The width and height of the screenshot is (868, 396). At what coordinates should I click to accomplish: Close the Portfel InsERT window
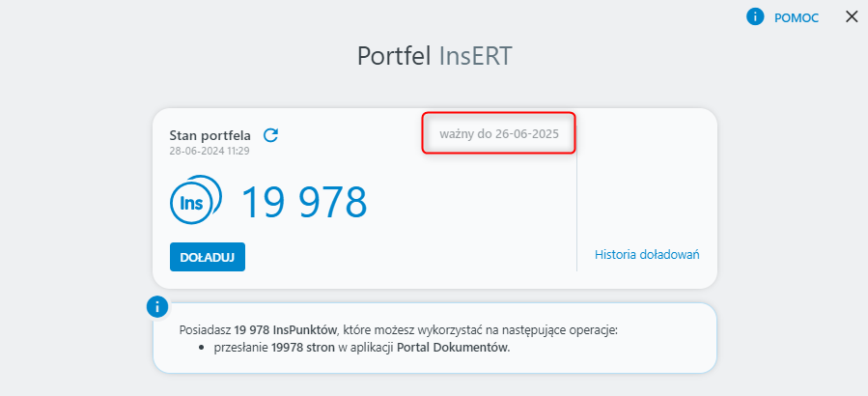852,17
